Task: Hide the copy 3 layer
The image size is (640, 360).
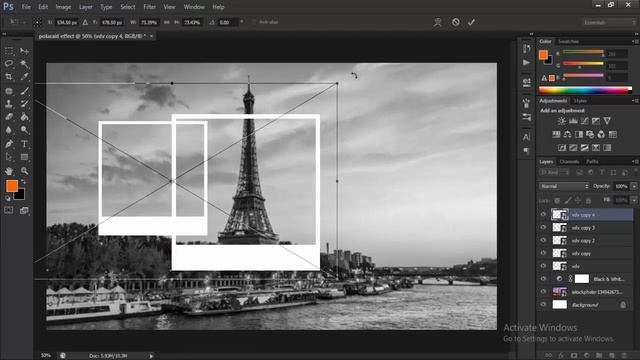Action: (x=543, y=227)
